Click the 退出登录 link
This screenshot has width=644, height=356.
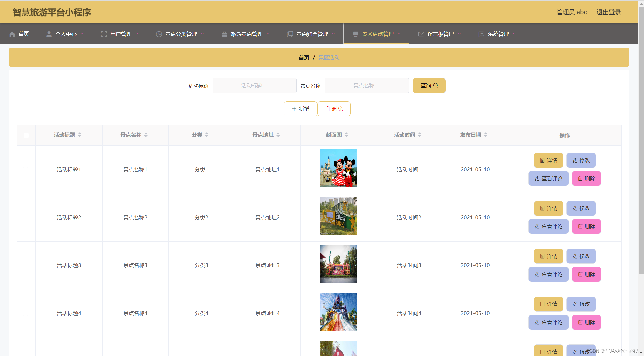609,12
